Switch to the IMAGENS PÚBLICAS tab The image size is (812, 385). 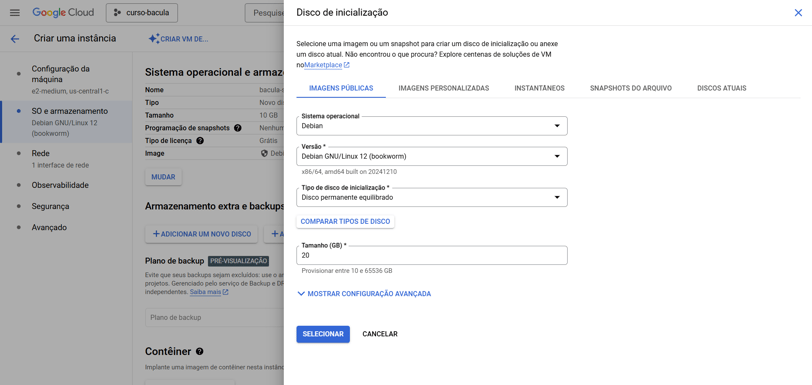341,88
